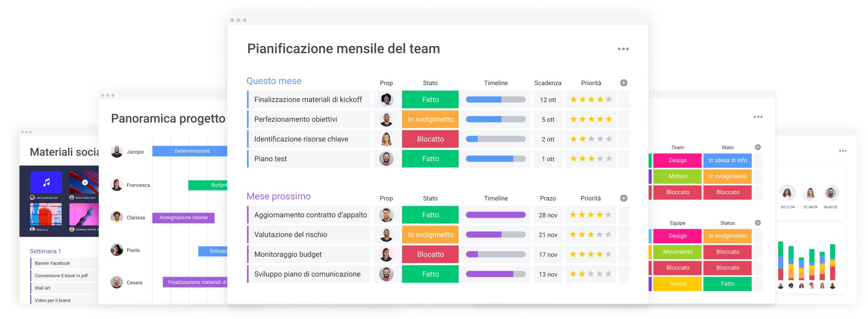Click Paola's avatar in Panoramica progetto

tap(117, 250)
